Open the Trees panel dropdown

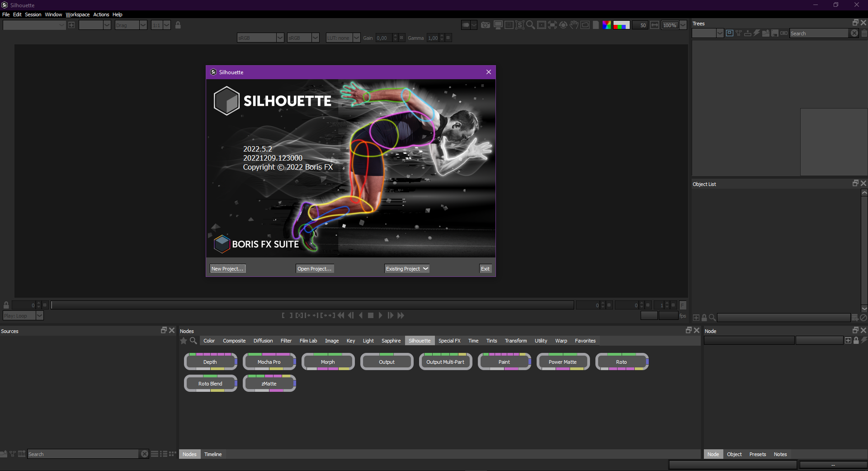tap(708, 33)
